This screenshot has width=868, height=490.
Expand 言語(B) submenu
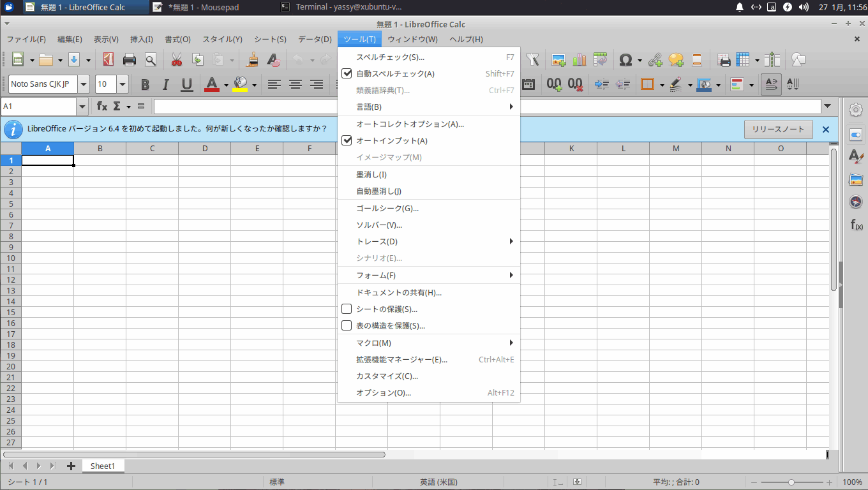(x=428, y=107)
